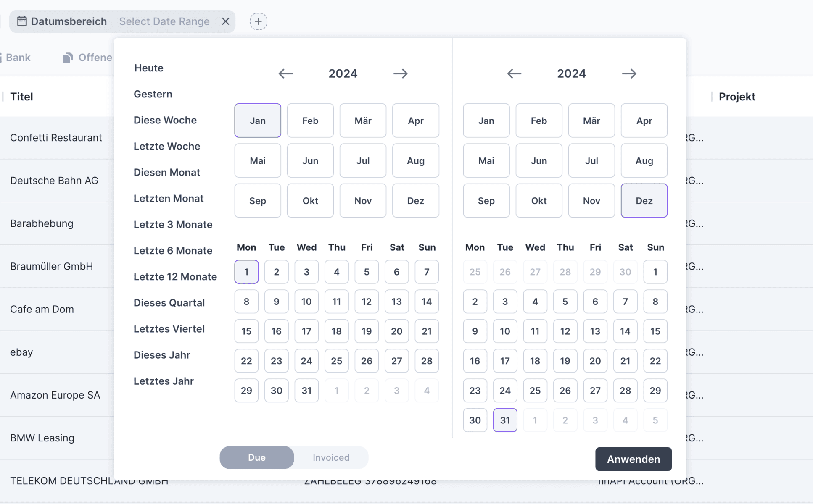Pick Jun in the left month grid
Image resolution: width=813 pixels, height=504 pixels.
(310, 161)
